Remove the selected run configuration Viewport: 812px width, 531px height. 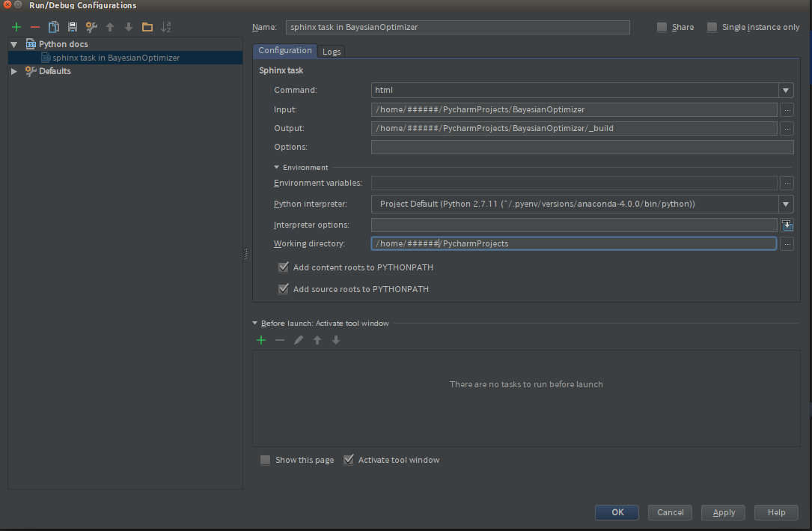(x=34, y=26)
